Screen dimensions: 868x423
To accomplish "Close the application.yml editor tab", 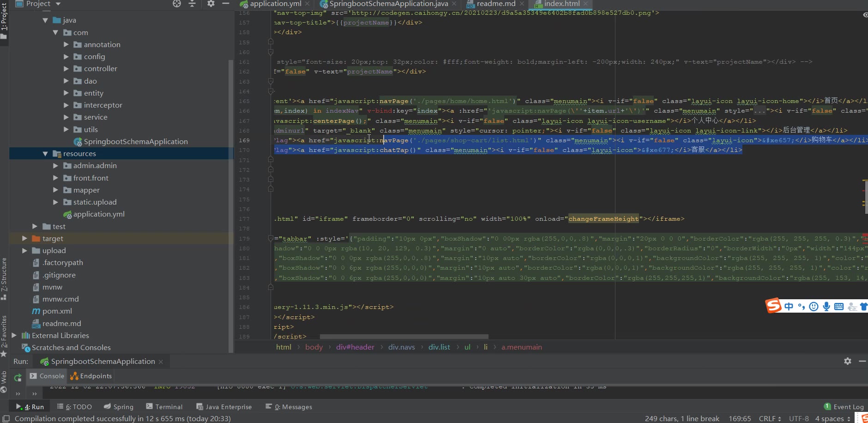I will point(307,4).
